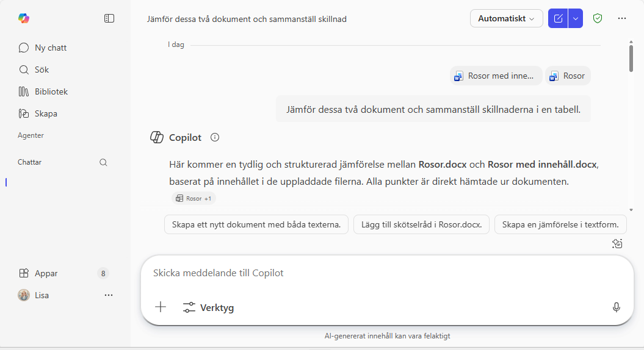Collapse the sidebar panel toggle
644x350 pixels.
coord(109,18)
